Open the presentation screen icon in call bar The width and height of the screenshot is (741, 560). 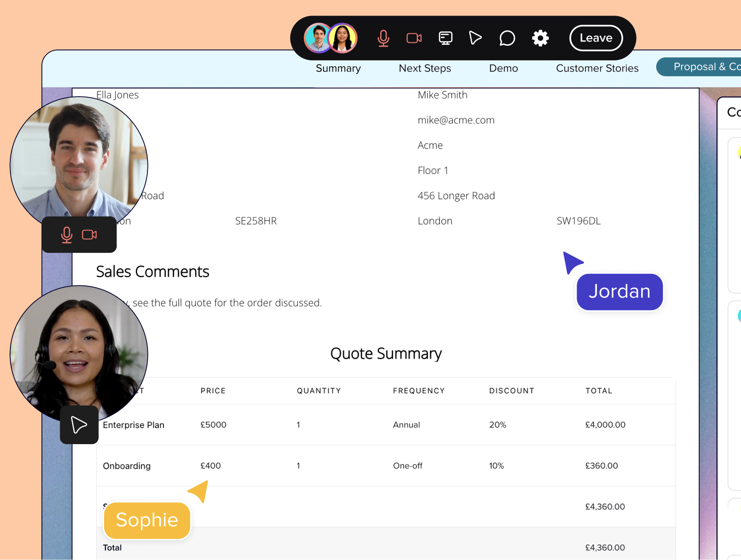click(x=445, y=38)
